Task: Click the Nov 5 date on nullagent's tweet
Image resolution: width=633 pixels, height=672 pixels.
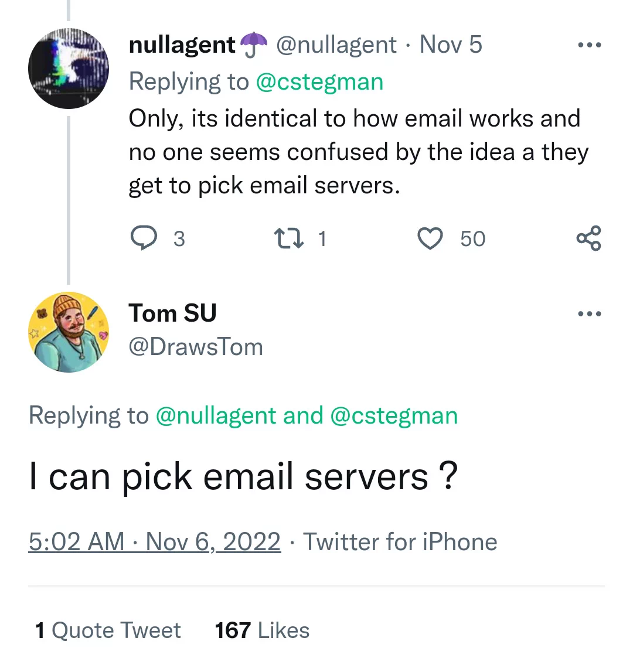Action: [x=451, y=45]
